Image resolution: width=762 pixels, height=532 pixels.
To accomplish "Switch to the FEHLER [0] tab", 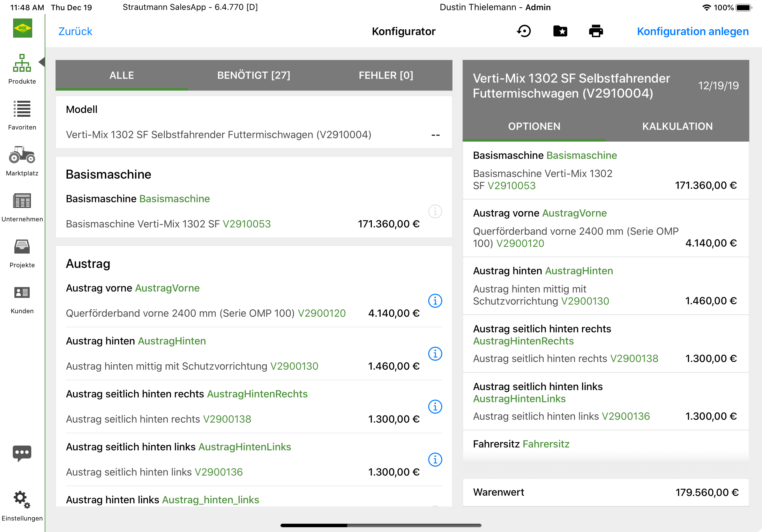I will (x=386, y=75).
